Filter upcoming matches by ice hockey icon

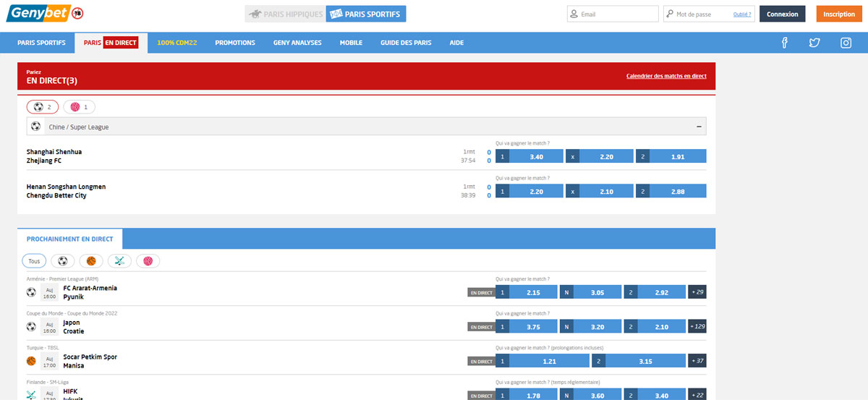pos(119,261)
